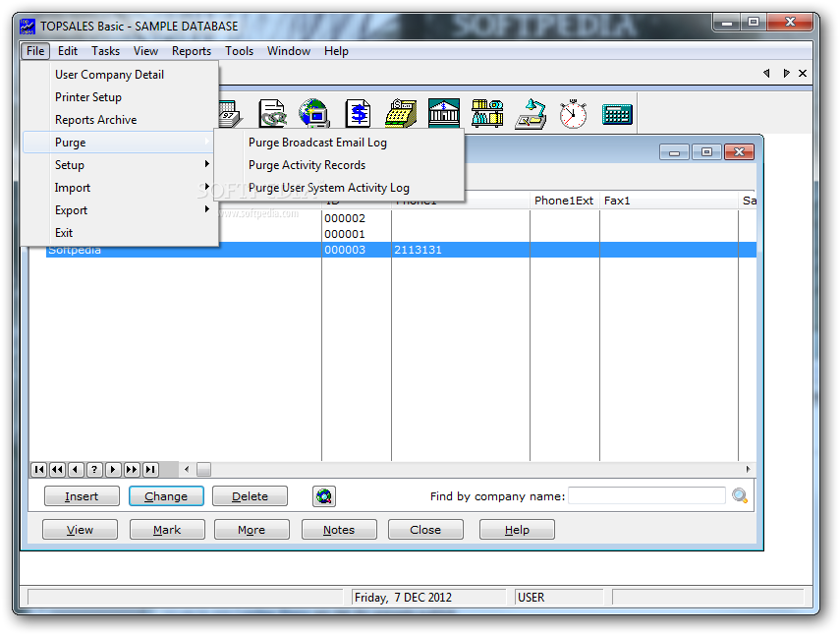Open the File menu
This screenshot has width=840, height=635.
point(35,51)
